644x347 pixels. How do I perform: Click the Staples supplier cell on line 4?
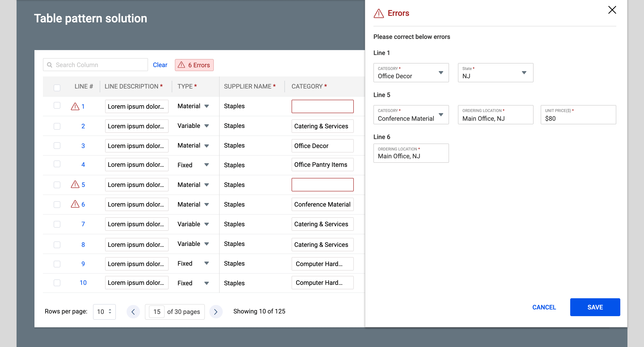pos(234,165)
